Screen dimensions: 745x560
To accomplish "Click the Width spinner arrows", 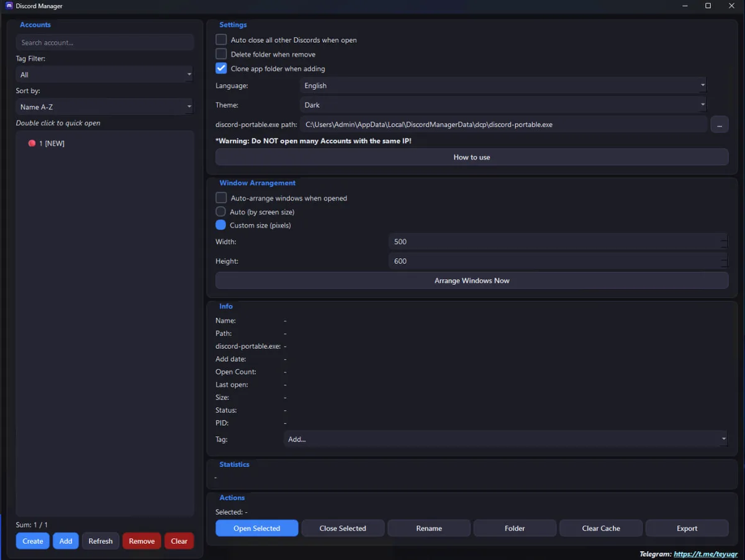I will click(x=725, y=242).
